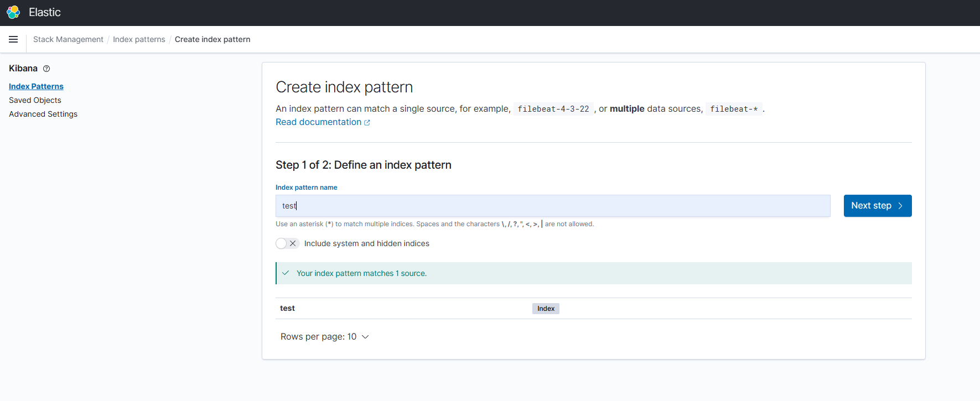Click the Create index pattern page title
Image resolution: width=980 pixels, height=401 pixels.
[x=344, y=87]
